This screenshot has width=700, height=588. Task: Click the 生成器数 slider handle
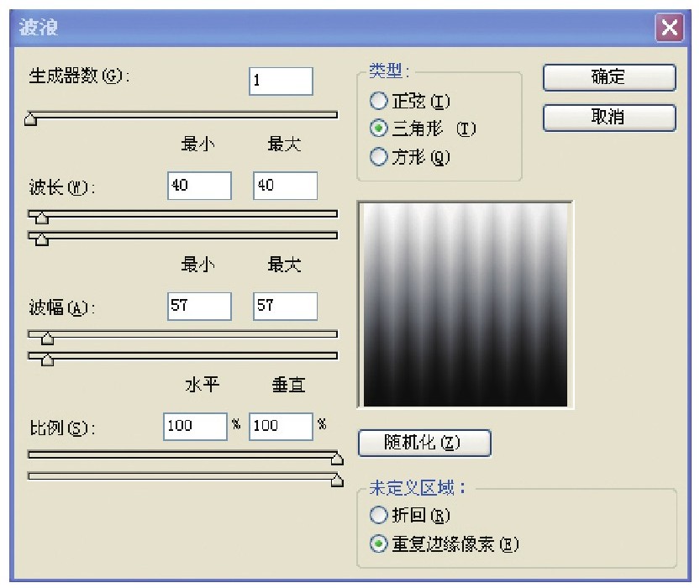pyautogui.click(x=30, y=119)
